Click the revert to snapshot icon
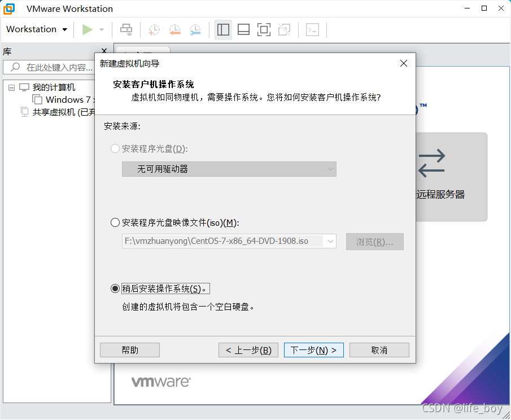Viewport: 511px width, 420px height. coord(175,30)
